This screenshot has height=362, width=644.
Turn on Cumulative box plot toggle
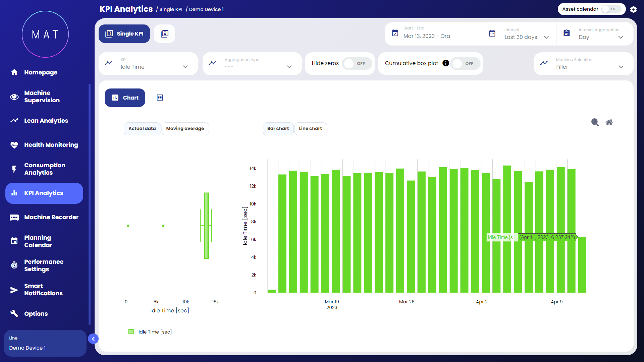point(465,63)
